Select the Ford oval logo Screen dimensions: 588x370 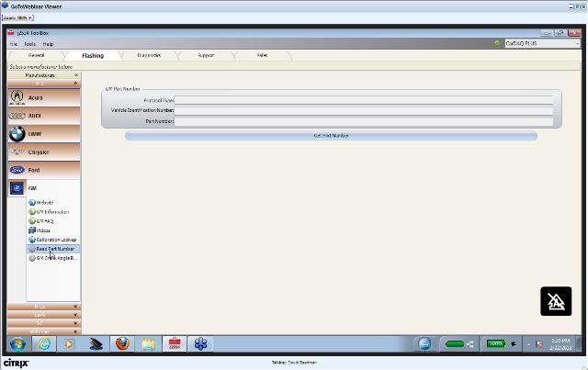coord(17,170)
